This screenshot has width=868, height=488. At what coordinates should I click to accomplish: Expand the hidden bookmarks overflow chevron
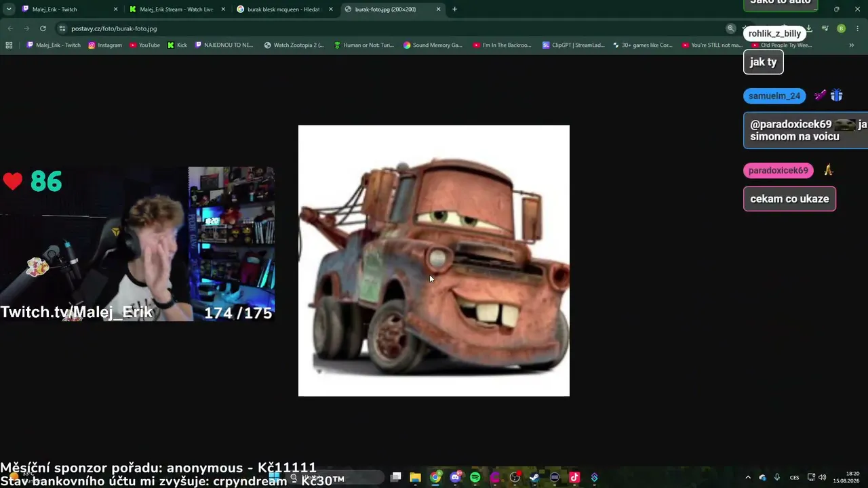(x=852, y=45)
